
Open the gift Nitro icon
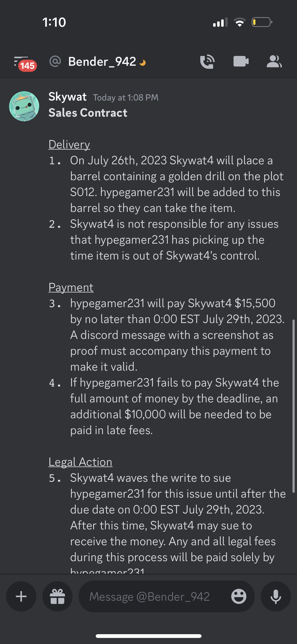click(57, 596)
